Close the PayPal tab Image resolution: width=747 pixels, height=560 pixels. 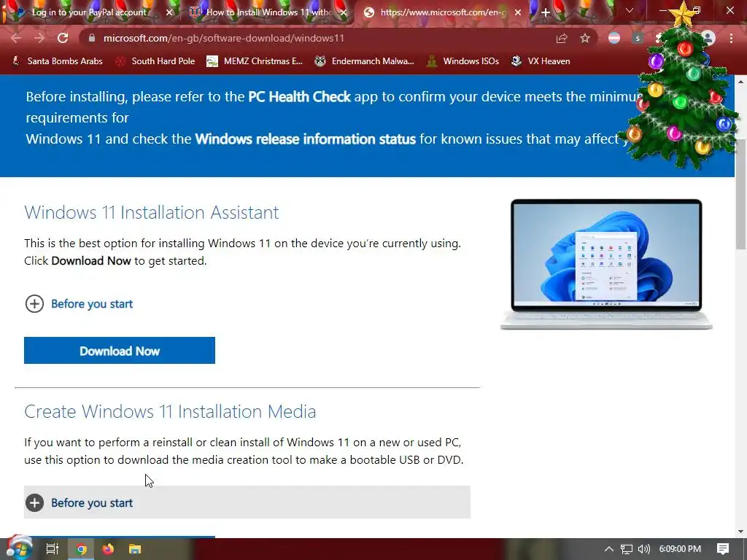tap(169, 12)
